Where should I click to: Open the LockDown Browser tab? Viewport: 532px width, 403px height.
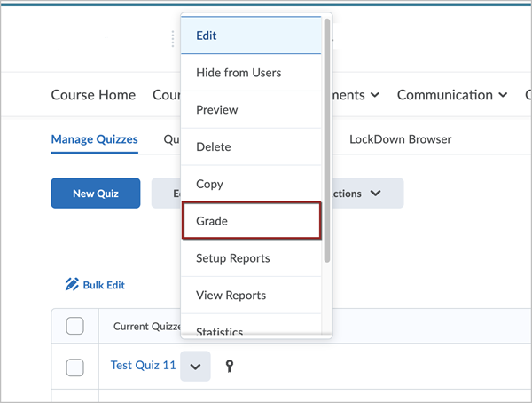pyautogui.click(x=401, y=139)
